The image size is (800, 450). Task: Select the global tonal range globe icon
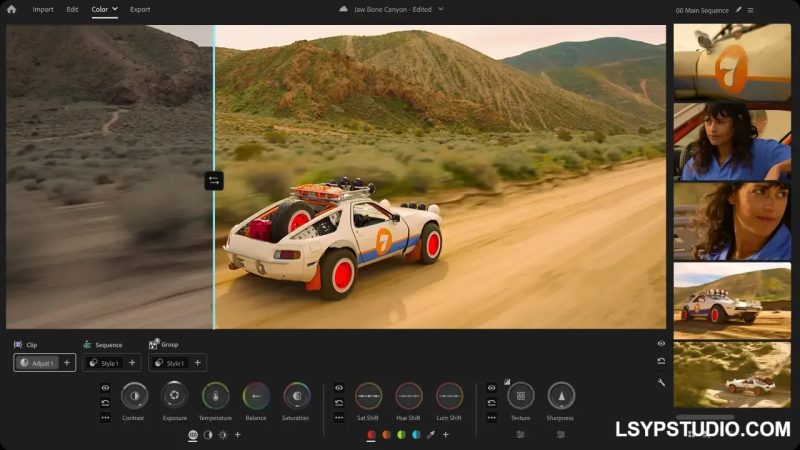[193, 435]
